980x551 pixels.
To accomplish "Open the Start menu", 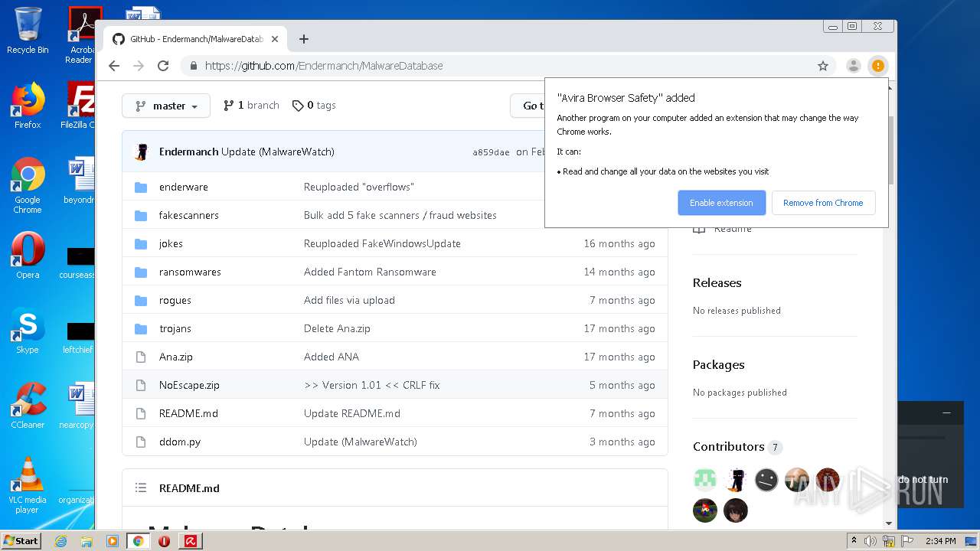I will [21, 541].
